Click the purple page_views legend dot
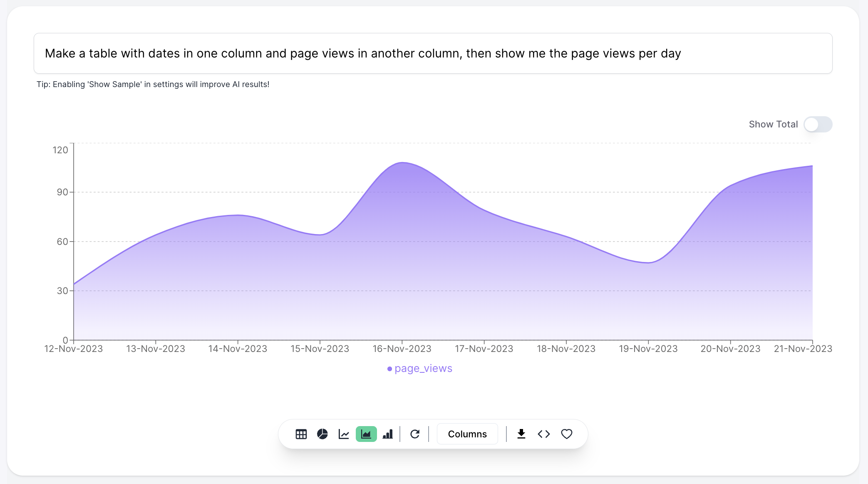The width and height of the screenshot is (868, 484). (389, 369)
